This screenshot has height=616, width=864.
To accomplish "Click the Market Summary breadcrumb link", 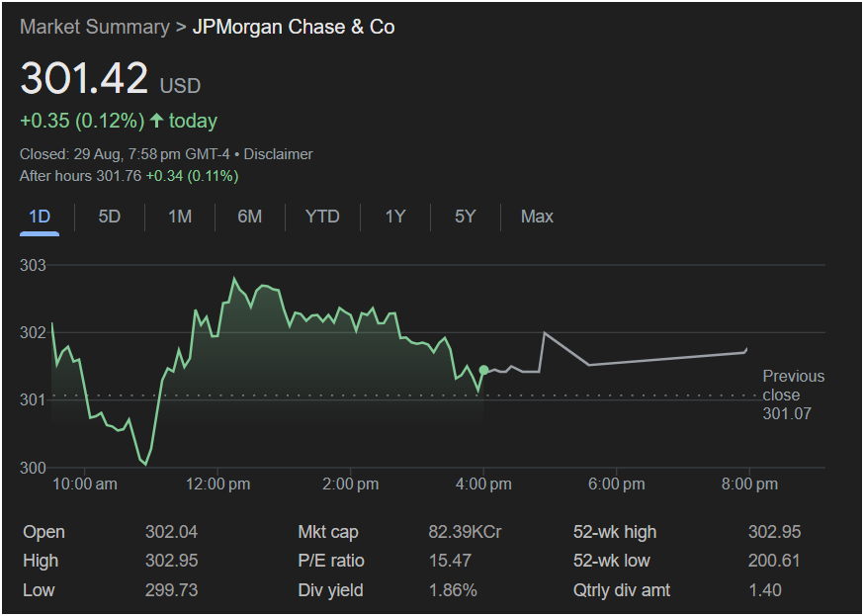I will click(x=94, y=28).
